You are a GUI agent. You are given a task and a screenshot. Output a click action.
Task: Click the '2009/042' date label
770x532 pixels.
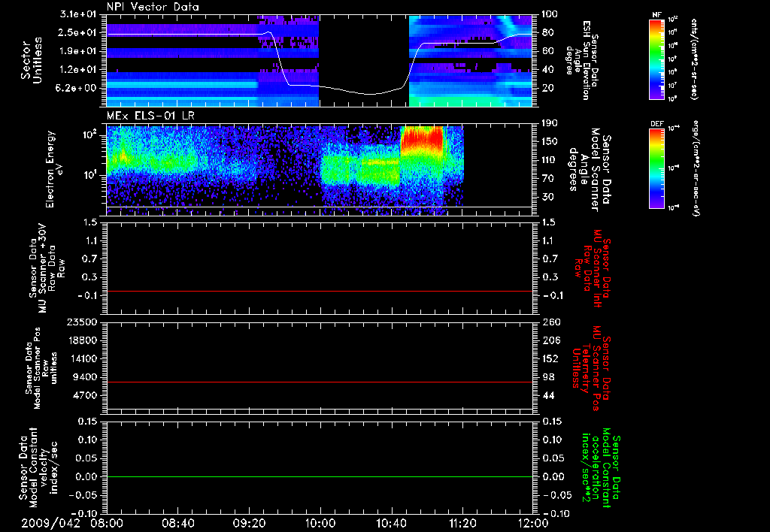click(50, 523)
